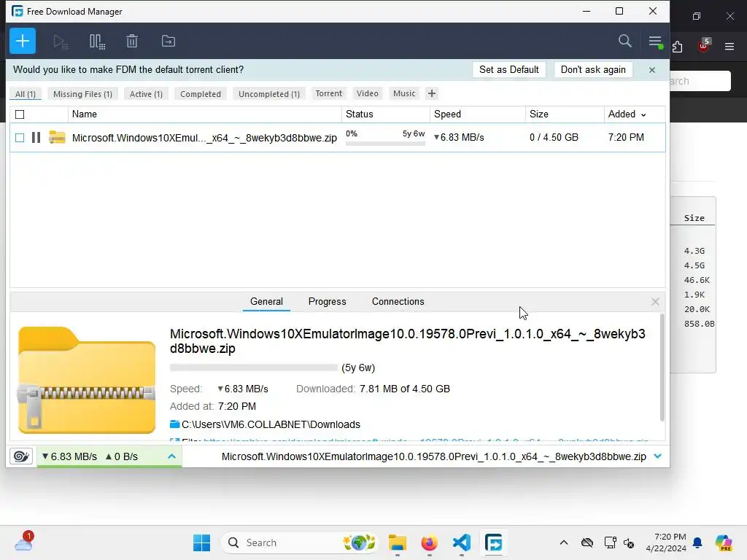747x560 pixels.
Task: Dismiss the default torrent client banner
Action: tap(651, 70)
